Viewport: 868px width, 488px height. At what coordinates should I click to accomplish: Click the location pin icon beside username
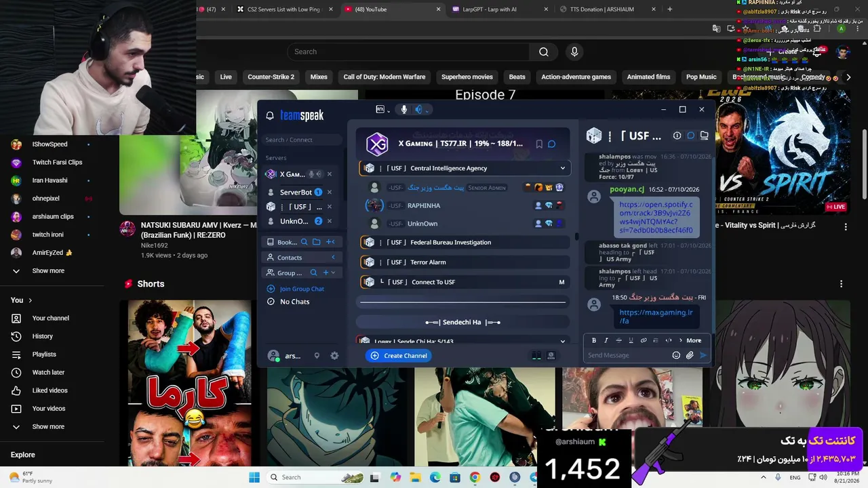(x=317, y=356)
